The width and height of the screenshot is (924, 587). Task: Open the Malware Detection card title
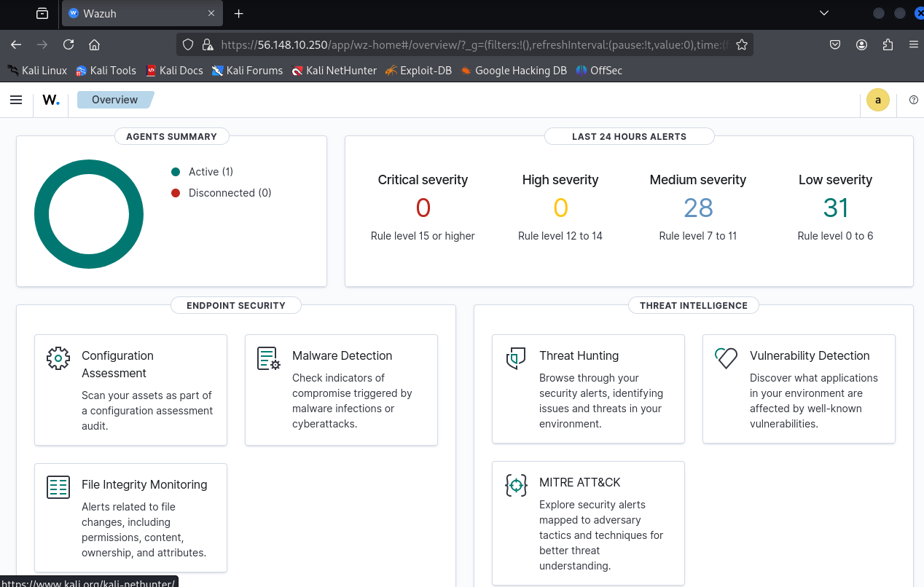click(x=342, y=355)
